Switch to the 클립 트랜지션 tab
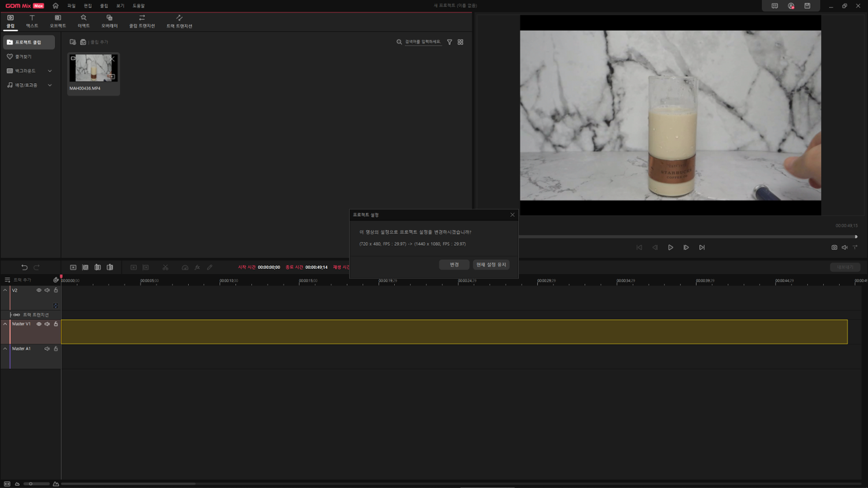The width and height of the screenshot is (868, 488). tap(142, 21)
